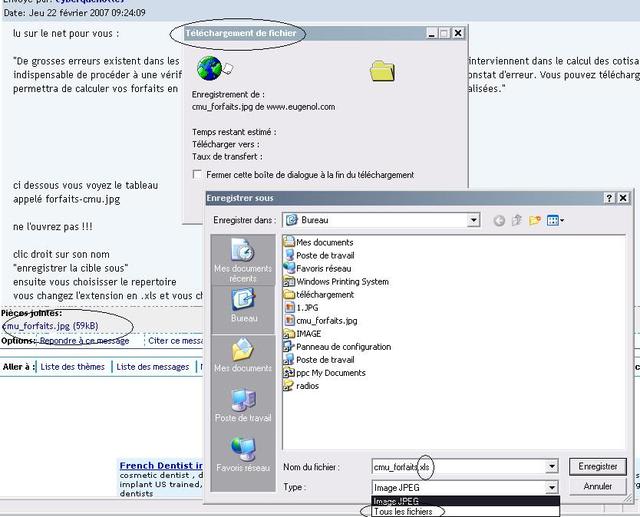Click the Nom du fichier text field
The height and width of the screenshot is (517, 640).
tap(459, 467)
